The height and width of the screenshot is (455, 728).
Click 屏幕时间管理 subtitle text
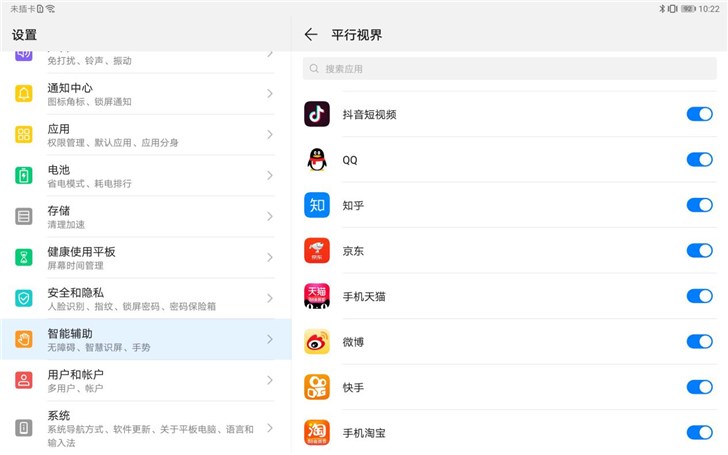[75, 266]
